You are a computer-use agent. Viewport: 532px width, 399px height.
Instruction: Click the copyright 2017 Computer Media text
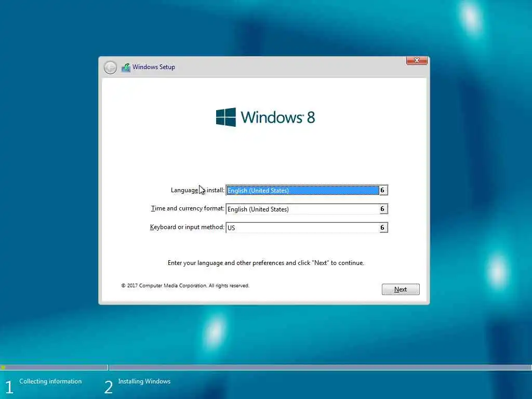[185, 286]
